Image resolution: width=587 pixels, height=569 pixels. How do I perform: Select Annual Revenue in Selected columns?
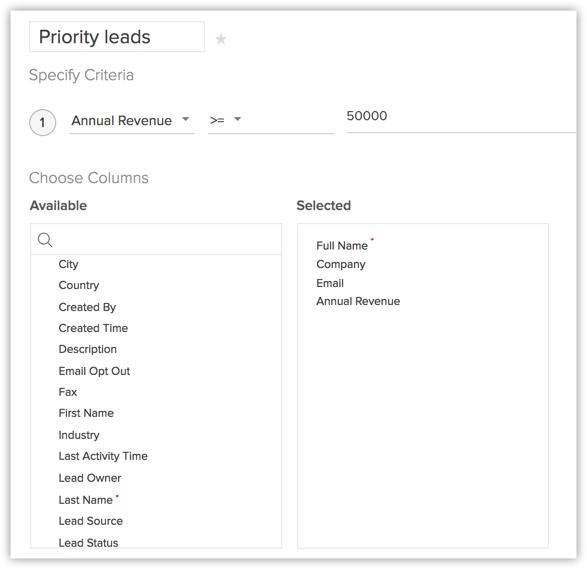[x=358, y=301]
